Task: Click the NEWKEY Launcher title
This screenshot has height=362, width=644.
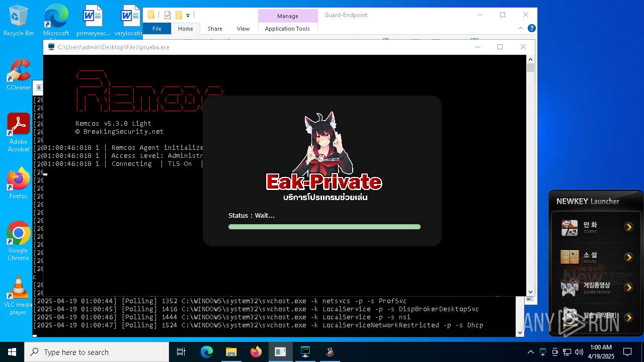Action: click(x=588, y=201)
